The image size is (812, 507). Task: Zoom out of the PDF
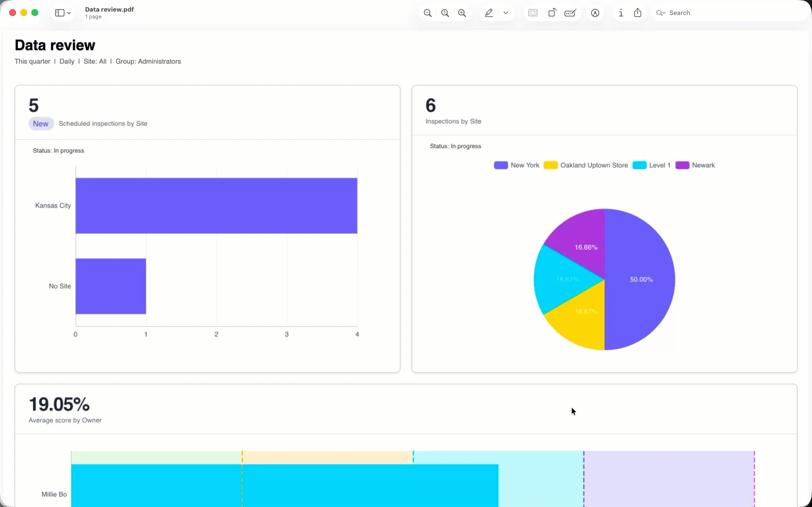428,13
